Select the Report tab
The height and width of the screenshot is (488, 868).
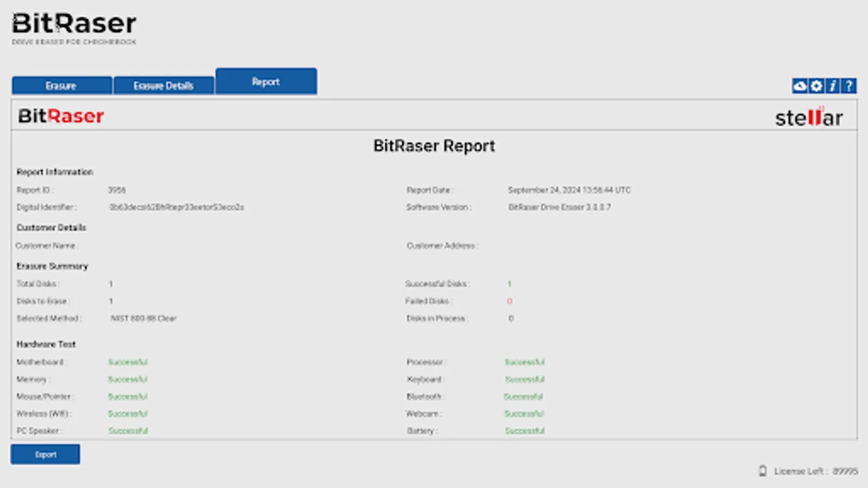(266, 81)
